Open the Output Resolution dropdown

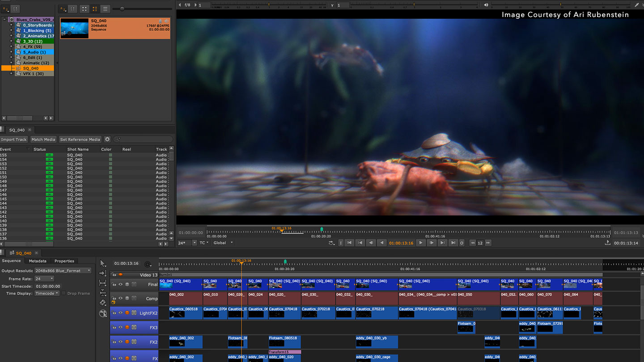(63, 271)
